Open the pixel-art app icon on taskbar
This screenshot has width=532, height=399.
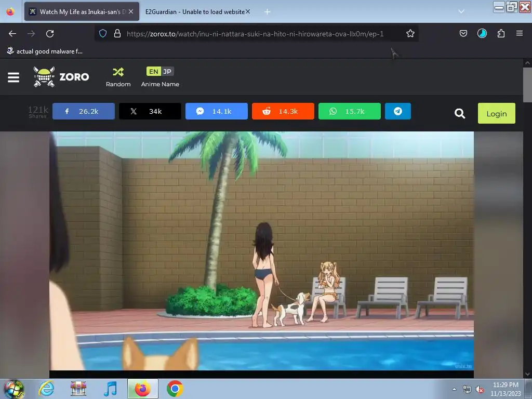coord(78,389)
